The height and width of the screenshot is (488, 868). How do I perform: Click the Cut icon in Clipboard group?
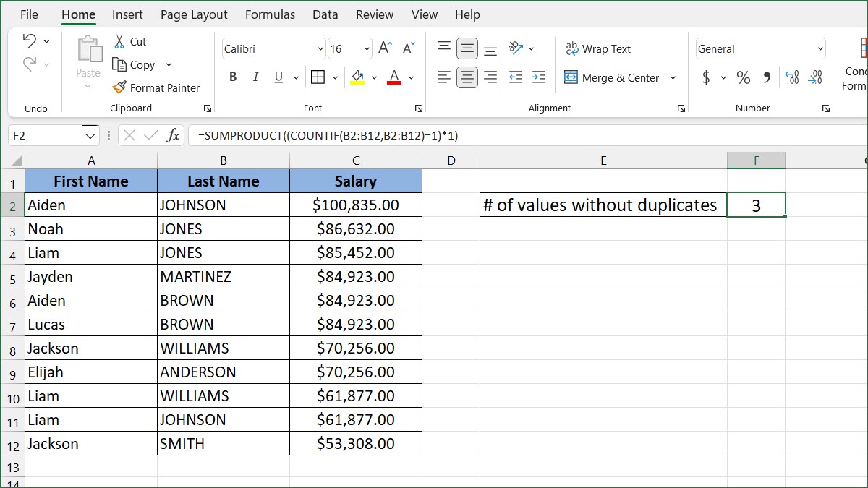(x=120, y=41)
